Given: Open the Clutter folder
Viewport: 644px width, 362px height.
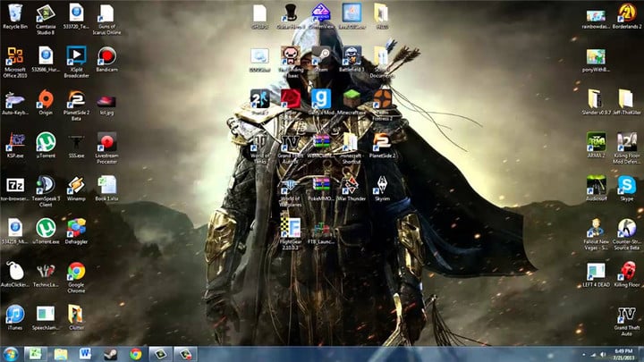Looking at the screenshot, I should coord(76,317).
